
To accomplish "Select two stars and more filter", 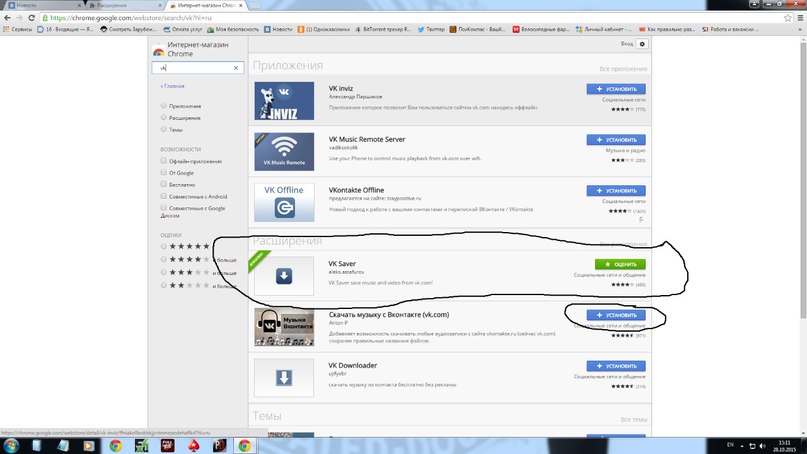I will [164, 285].
